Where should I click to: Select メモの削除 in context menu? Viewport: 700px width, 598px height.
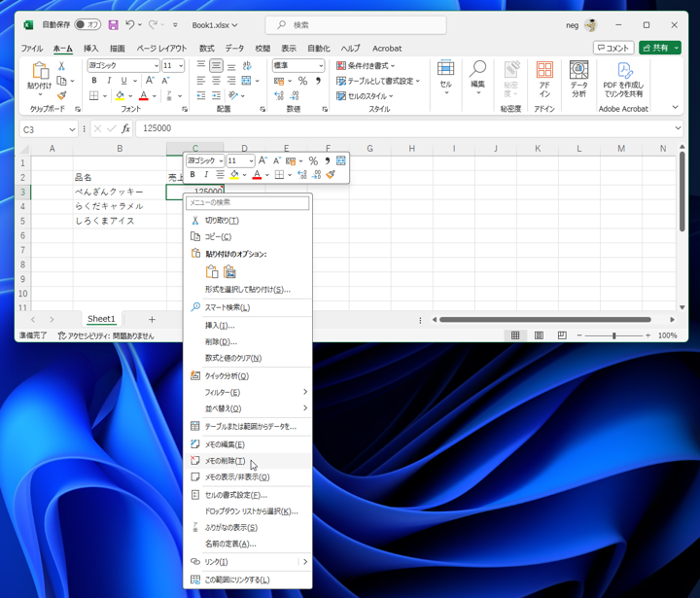pyautogui.click(x=248, y=461)
